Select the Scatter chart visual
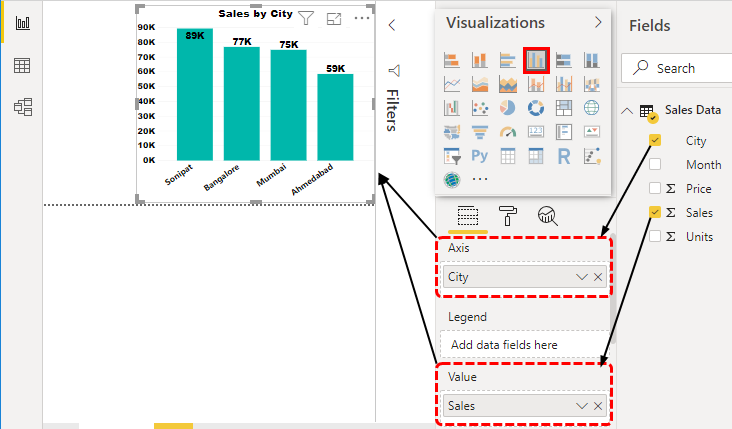Image resolution: width=732 pixels, height=429 pixels. (x=479, y=108)
